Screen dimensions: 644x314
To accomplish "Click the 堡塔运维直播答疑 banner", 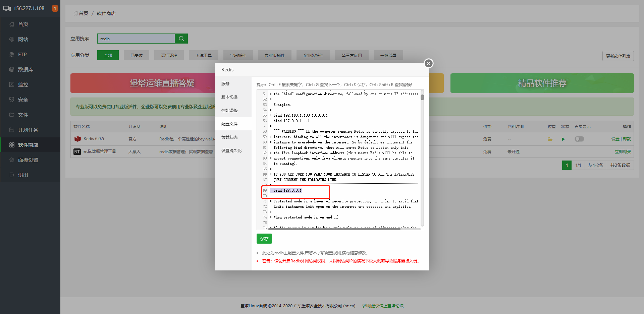I will [x=162, y=83].
